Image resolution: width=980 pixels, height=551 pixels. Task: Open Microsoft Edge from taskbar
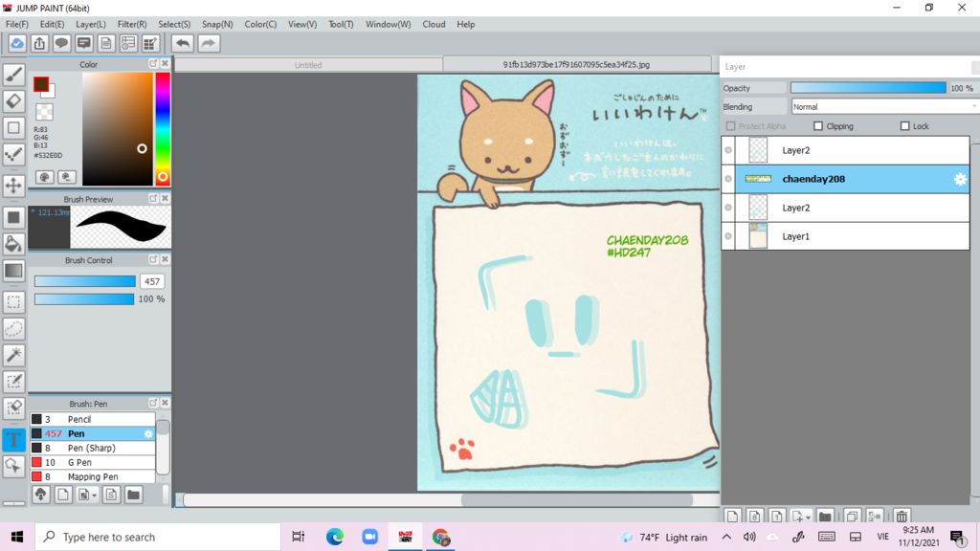[x=334, y=537]
